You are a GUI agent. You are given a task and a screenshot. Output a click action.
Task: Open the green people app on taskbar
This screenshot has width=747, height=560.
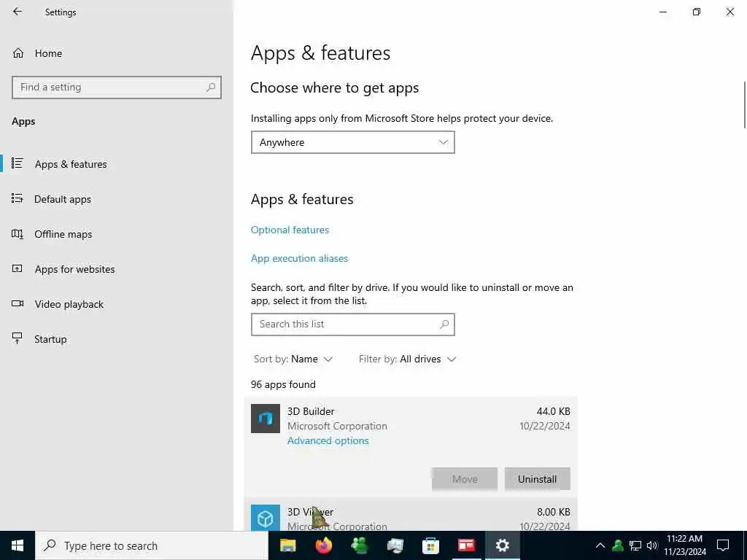[x=359, y=545]
